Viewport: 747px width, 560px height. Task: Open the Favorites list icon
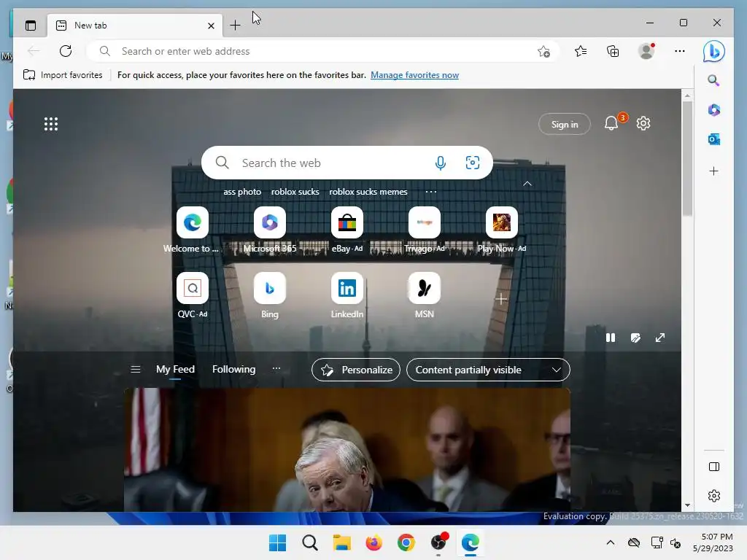coord(580,51)
